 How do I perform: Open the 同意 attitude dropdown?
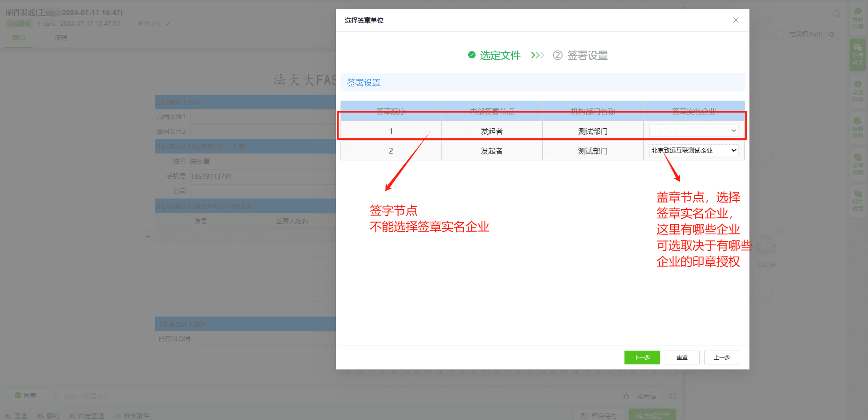coord(31,395)
